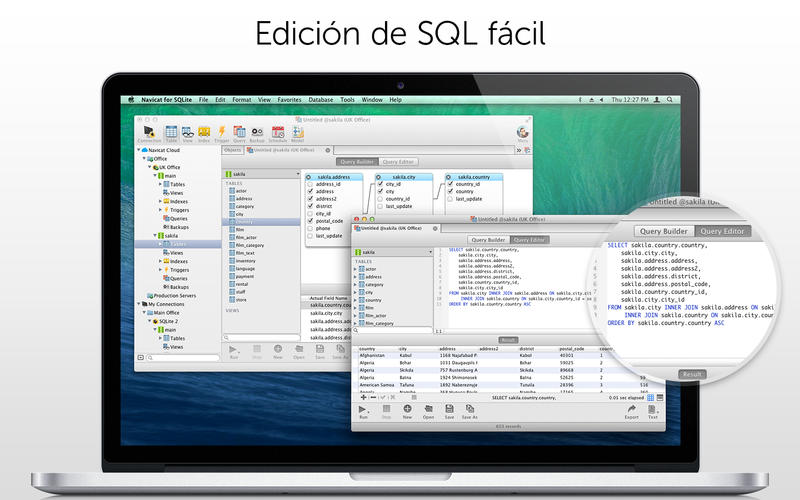Select the Table toolbar icon

tap(171, 133)
